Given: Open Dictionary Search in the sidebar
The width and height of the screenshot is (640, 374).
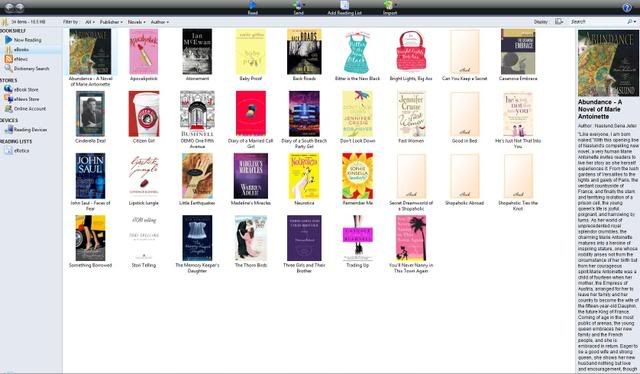Looking at the screenshot, I should [27, 69].
